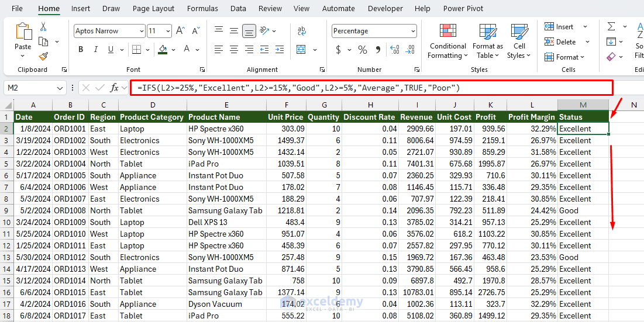The height and width of the screenshot is (322, 644).
Task: Switch to the Data tab
Action: click(238, 8)
